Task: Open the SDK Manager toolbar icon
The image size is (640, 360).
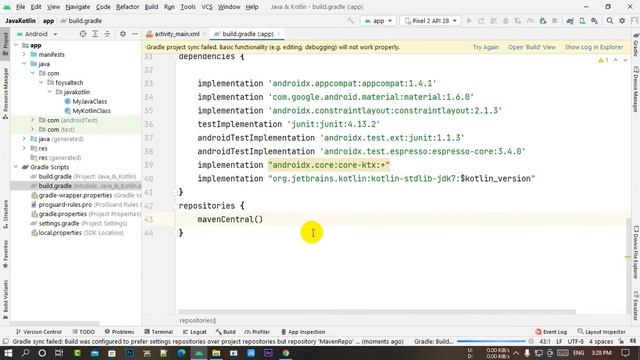Action: click(594, 21)
